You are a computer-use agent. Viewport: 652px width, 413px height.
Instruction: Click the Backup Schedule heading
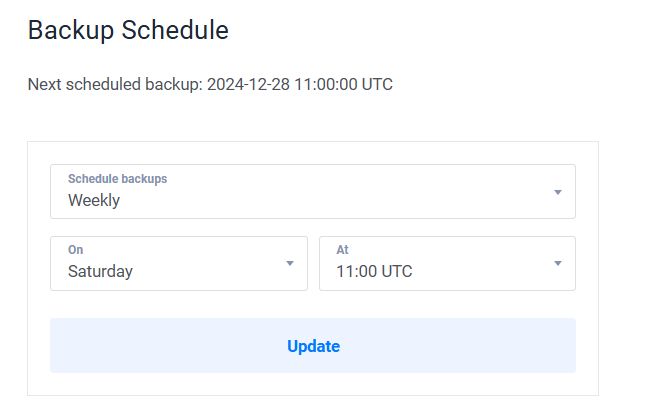(x=128, y=30)
